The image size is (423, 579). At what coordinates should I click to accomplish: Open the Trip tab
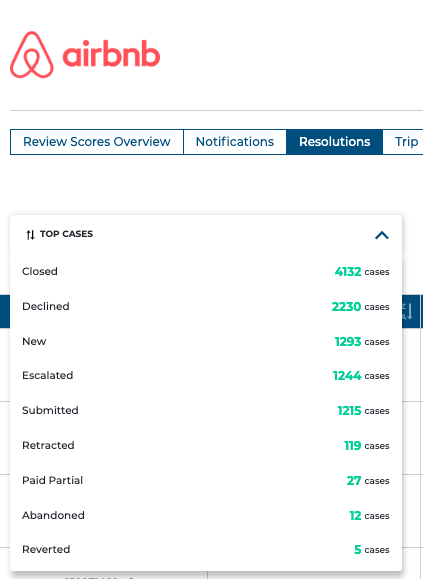pos(403,142)
